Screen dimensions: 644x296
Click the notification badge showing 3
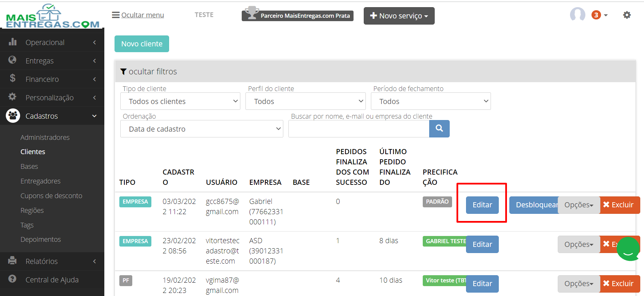coord(596,15)
